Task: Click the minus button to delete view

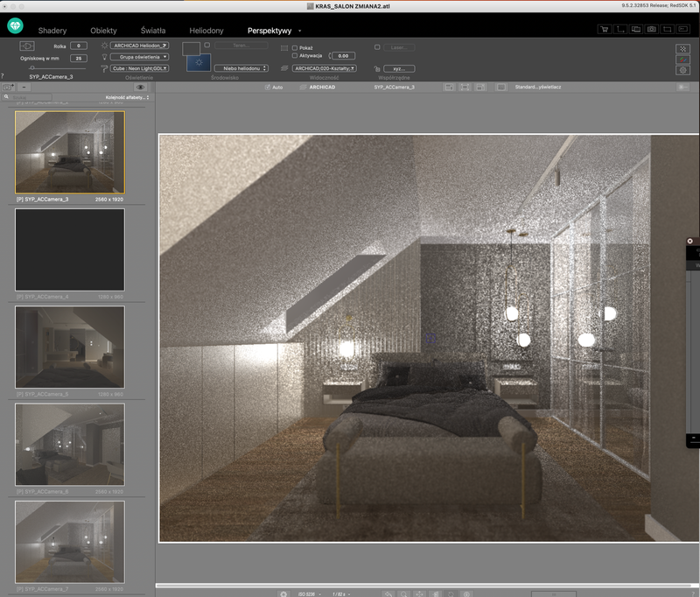Action: coord(24,87)
